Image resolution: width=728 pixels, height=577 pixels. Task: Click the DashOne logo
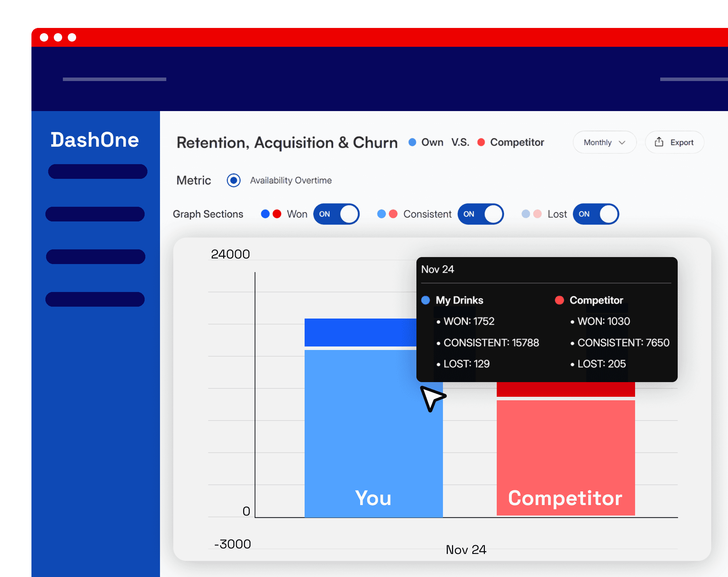[95, 140]
